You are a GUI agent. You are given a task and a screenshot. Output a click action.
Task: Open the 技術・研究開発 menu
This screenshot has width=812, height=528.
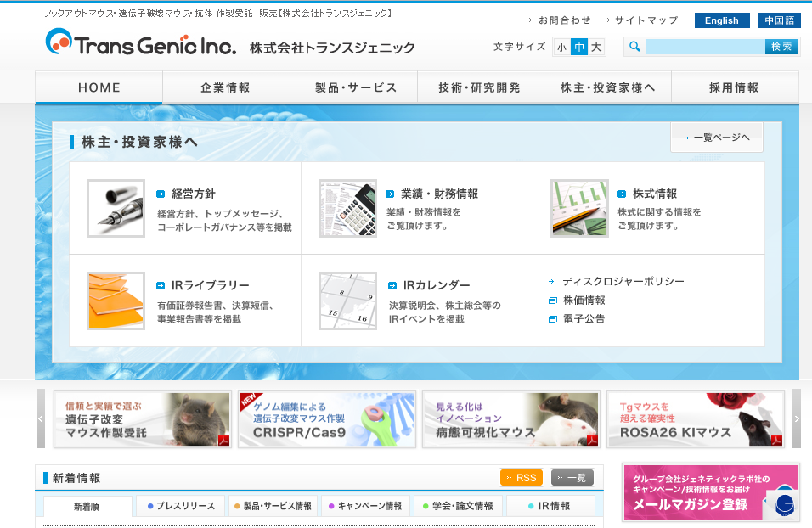click(x=480, y=87)
